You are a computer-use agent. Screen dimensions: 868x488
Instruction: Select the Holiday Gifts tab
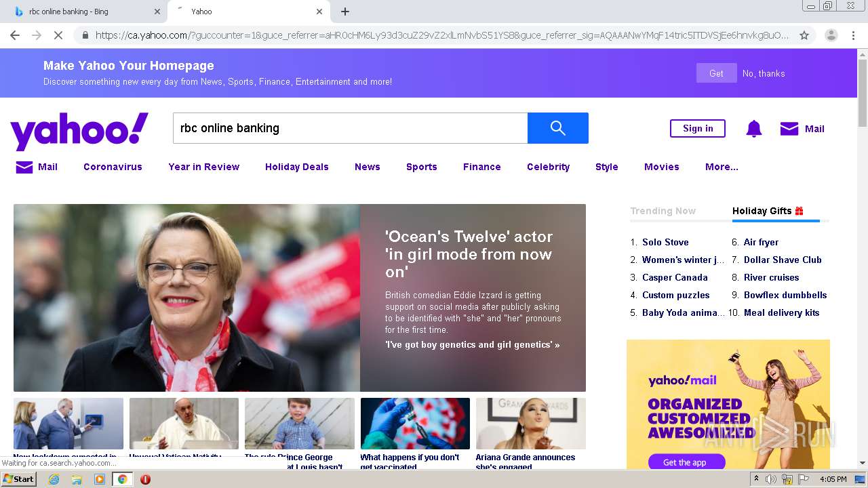tap(768, 211)
